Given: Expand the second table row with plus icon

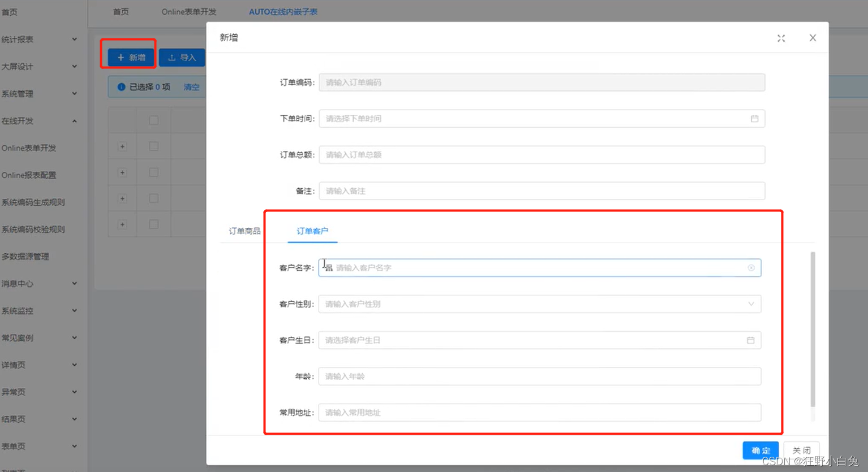Looking at the screenshot, I should pyautogui.click(x=122, y=172).
